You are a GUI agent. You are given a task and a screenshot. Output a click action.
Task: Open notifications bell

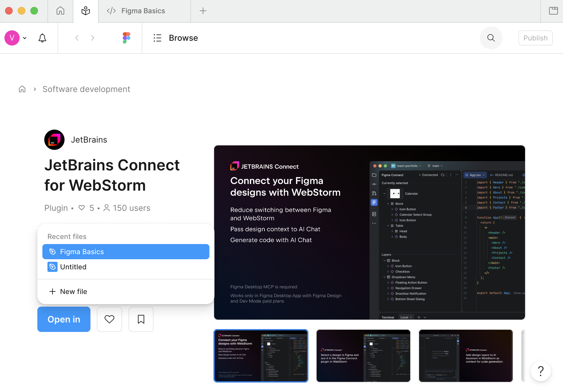42,38
